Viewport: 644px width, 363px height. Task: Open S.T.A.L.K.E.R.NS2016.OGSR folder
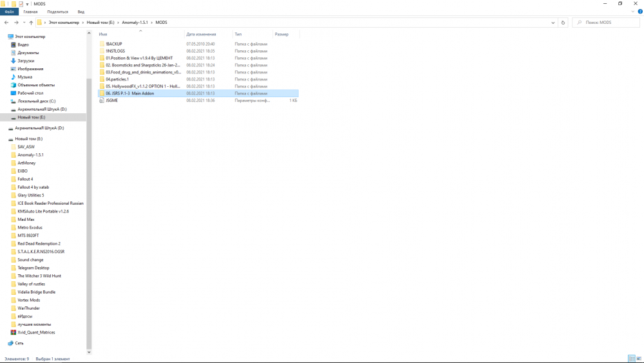point(41,252)
